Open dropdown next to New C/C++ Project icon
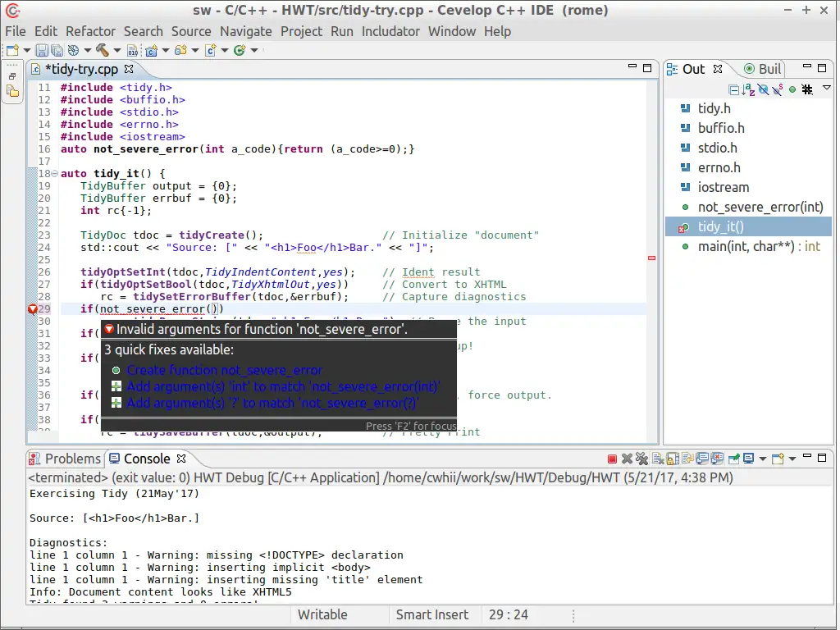840x630 pixels. pyautogui.click(x=166, y=50)
